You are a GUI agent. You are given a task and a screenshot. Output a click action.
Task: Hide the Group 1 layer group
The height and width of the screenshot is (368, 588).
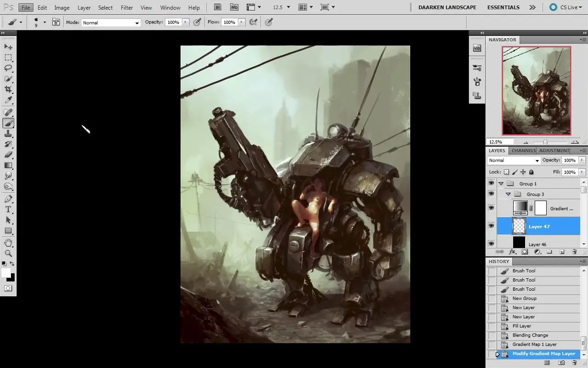pos(492,183)
